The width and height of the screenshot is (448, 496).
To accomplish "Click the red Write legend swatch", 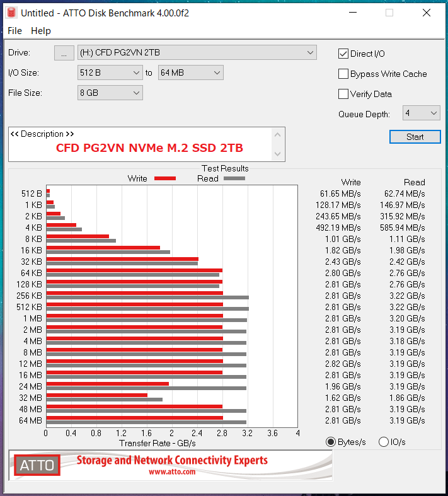I will coord(164,178).
